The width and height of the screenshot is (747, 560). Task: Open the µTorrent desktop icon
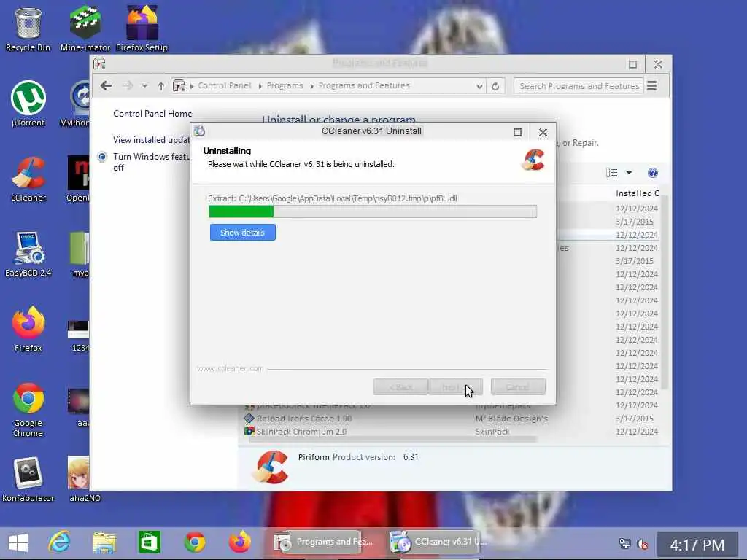coord(28,104)
